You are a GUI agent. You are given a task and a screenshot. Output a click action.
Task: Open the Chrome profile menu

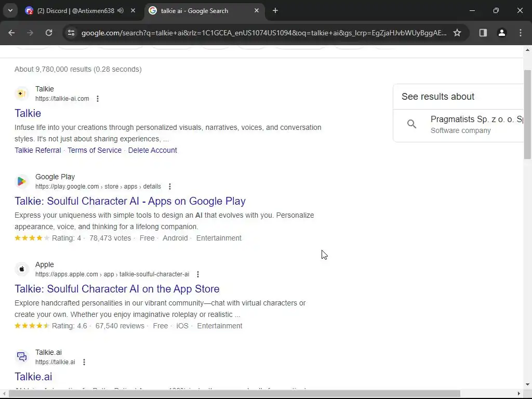click(502, 33)
